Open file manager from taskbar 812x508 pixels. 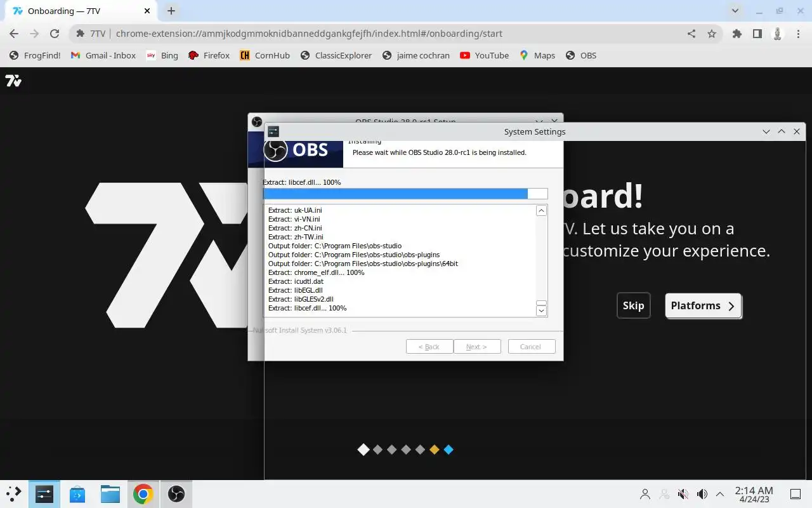click(x=110, y=493)
